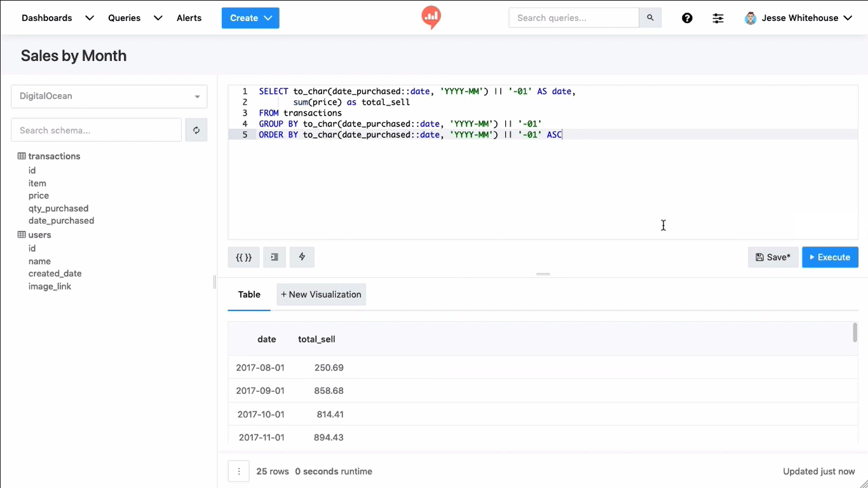Click the 814.41 total_sell value

point(330,414)
